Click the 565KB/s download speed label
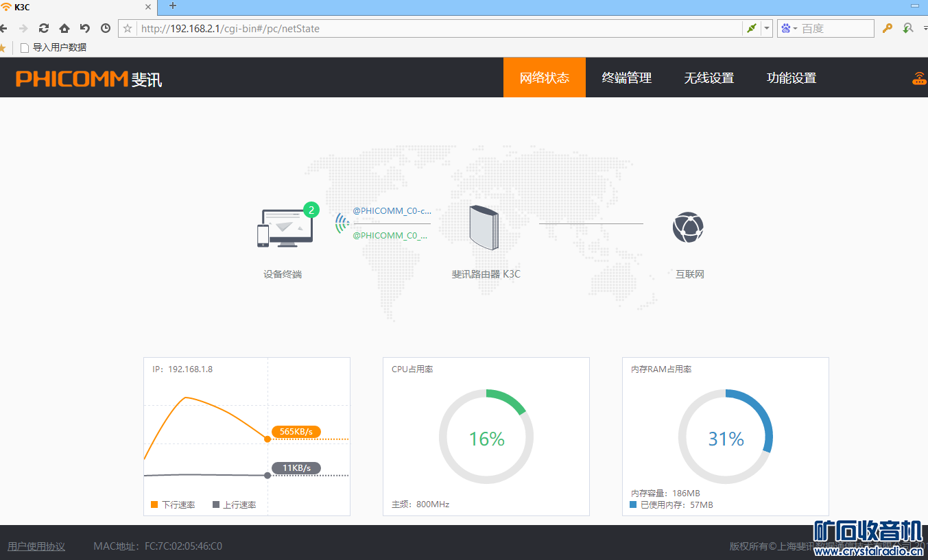The height and width of the screenshot is (560, 928). click(296, 432)
